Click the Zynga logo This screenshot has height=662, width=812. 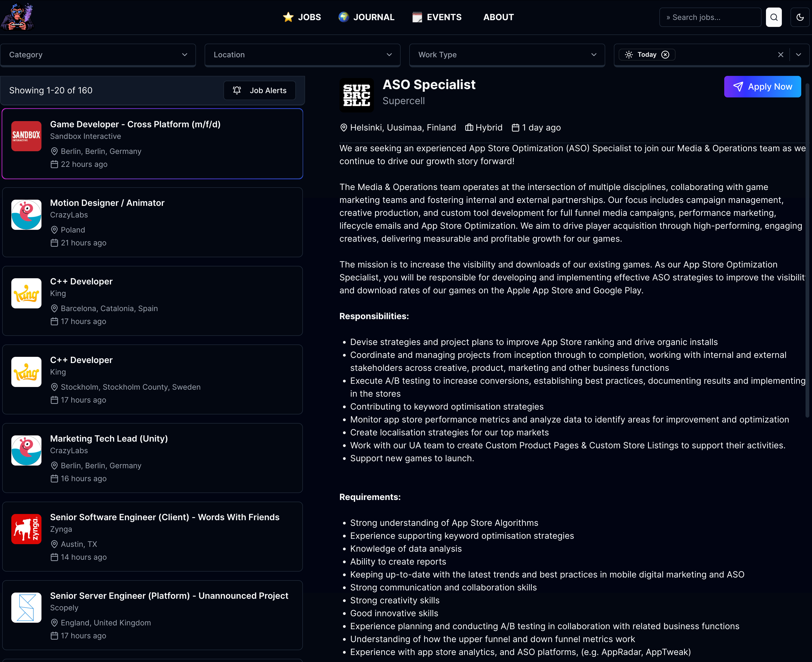click(26, 529)
